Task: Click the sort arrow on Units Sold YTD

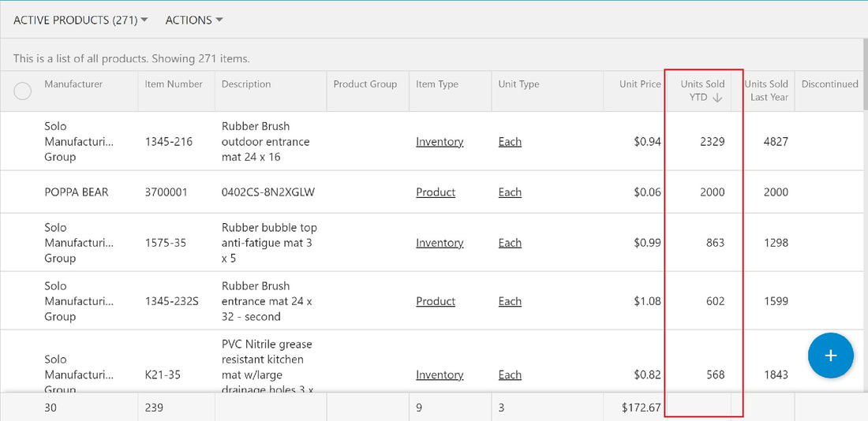Action: 716,98
